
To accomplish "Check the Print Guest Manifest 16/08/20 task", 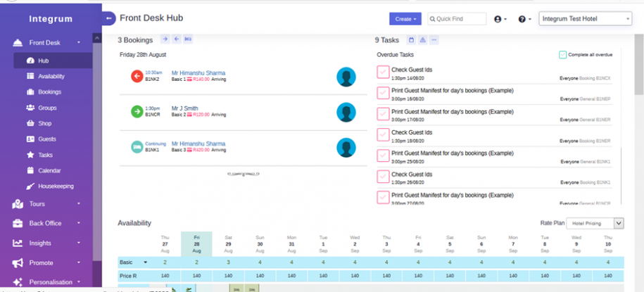I will (383, 94).
